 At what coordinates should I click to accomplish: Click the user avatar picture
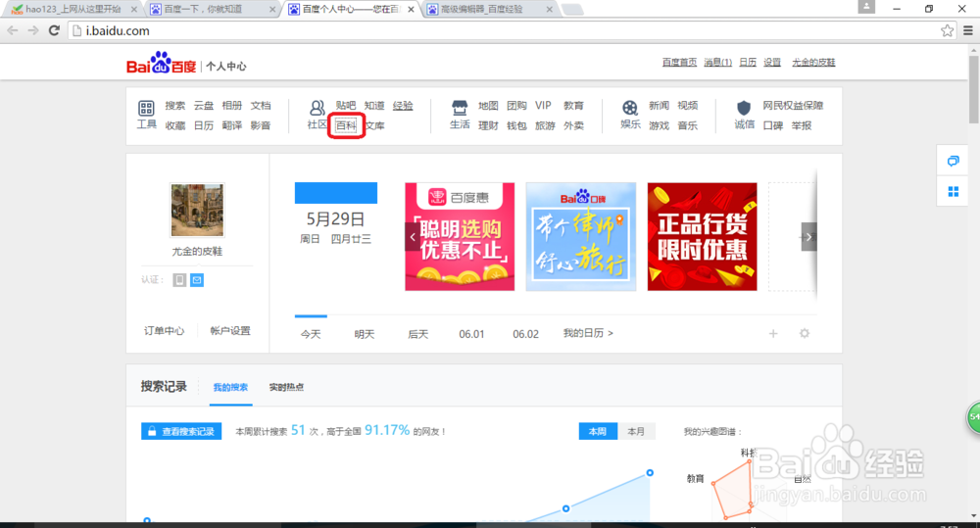pyautogui.click(x=197, y=210)
